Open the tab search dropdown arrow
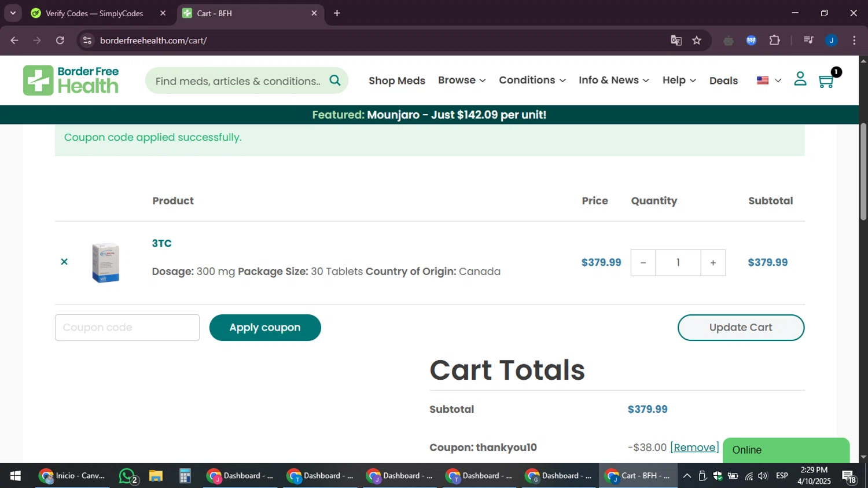The image size is (868, 488). pyautogui.click(x=13, y=13)
